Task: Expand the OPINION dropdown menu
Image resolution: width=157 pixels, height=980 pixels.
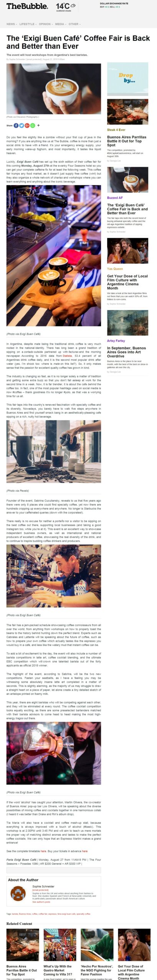Action: coord(45,24)
